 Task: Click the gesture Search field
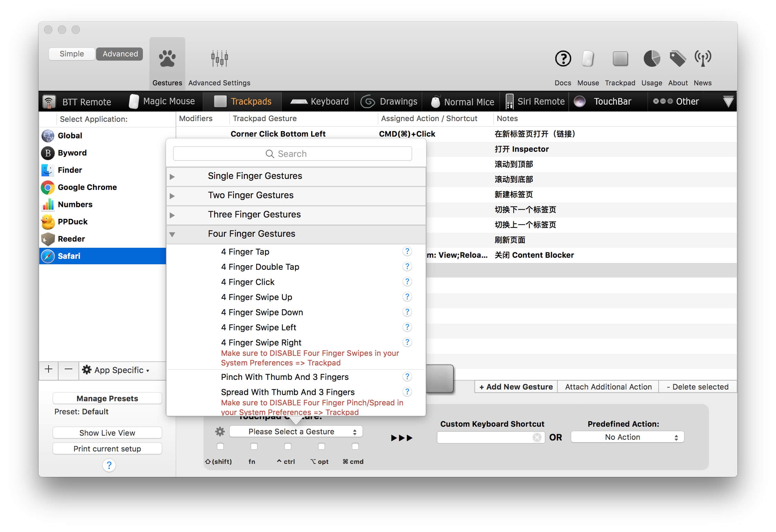coord(292,154)
